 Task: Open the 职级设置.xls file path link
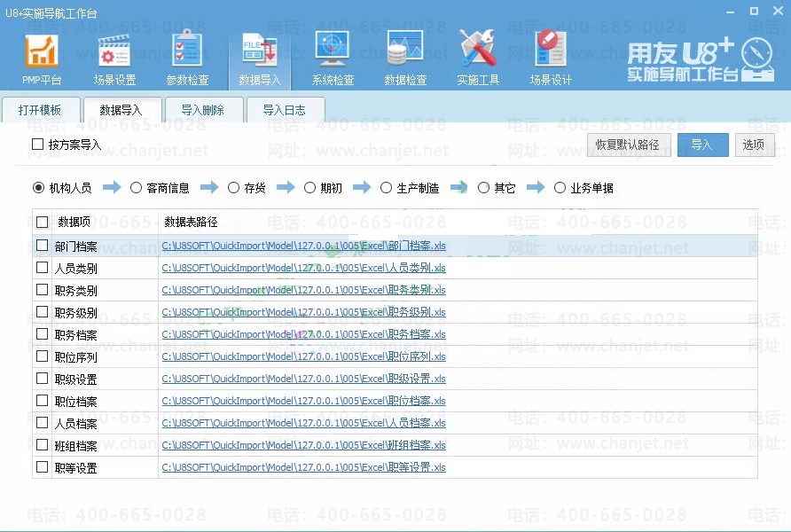point(303,379)
